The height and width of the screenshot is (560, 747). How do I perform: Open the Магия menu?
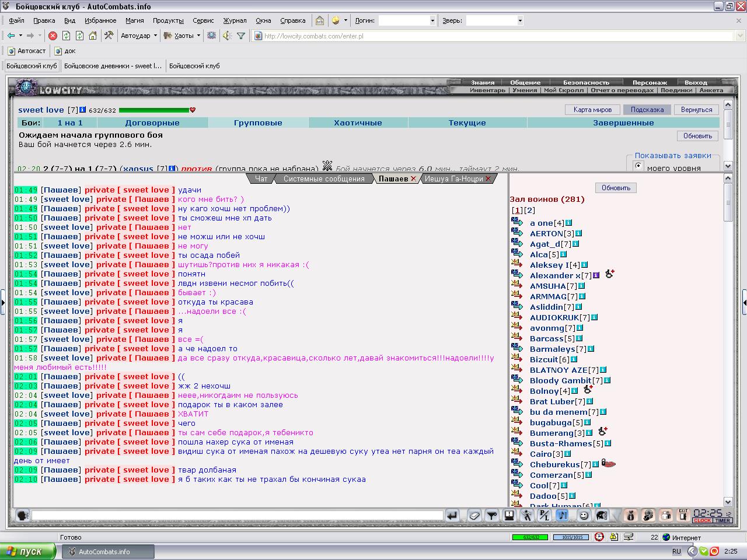click(x=134, y=20)
